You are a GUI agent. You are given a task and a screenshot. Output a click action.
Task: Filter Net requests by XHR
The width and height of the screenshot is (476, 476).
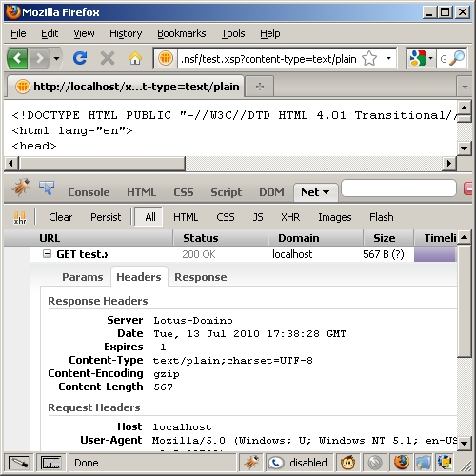point(290,217)
